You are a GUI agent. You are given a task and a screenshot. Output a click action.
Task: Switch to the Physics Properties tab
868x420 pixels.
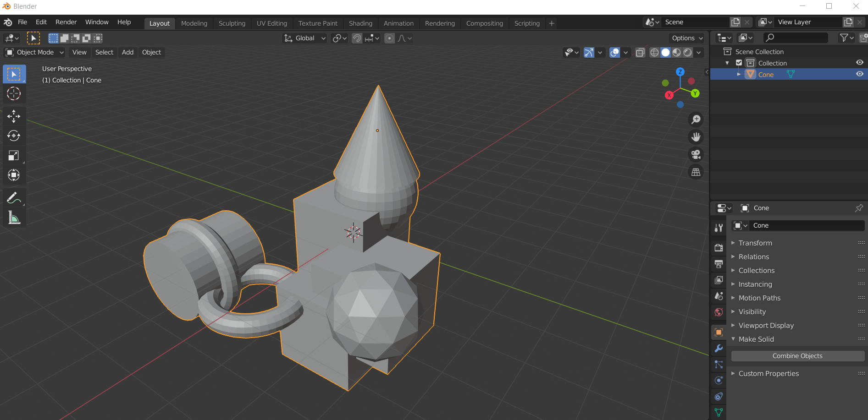[x=718, y=380]
